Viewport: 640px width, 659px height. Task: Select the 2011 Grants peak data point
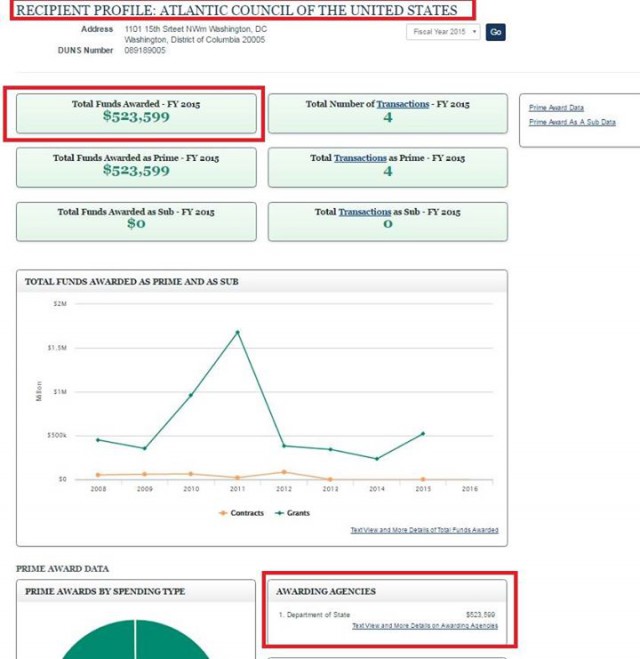237,332
